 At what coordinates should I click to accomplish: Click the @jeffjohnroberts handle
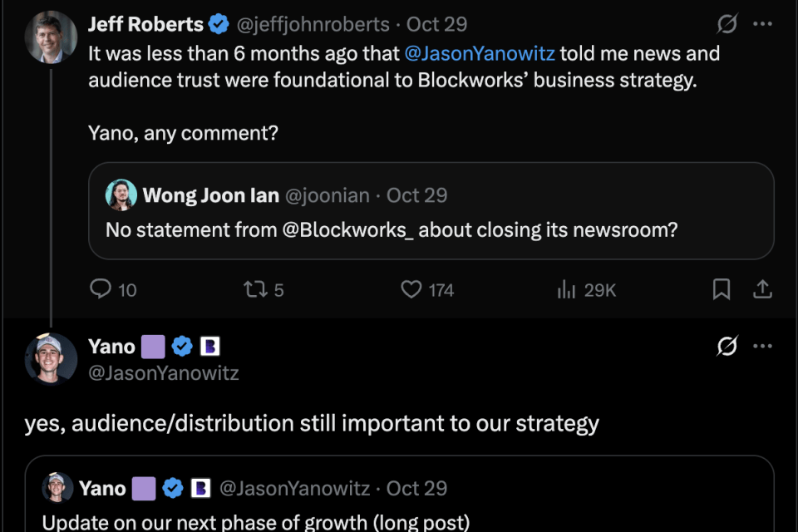pos(313,25)
